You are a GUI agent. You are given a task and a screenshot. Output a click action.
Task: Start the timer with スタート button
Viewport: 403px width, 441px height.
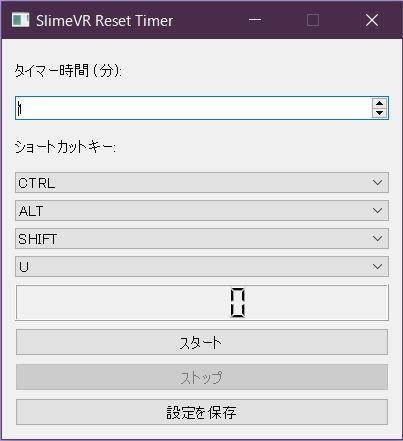click(x=202, y=342)
